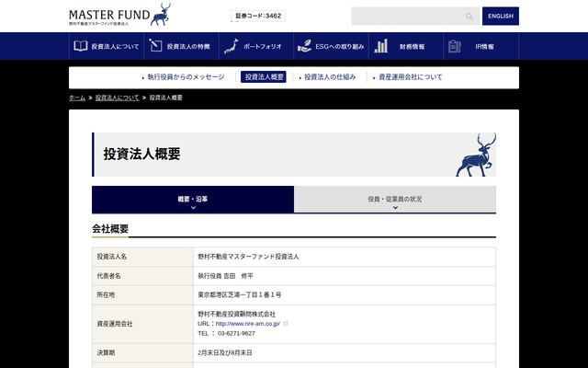Select the 役員・従業員の状況 tab
This screenshot has height=368, width=588.
(395, 200)
